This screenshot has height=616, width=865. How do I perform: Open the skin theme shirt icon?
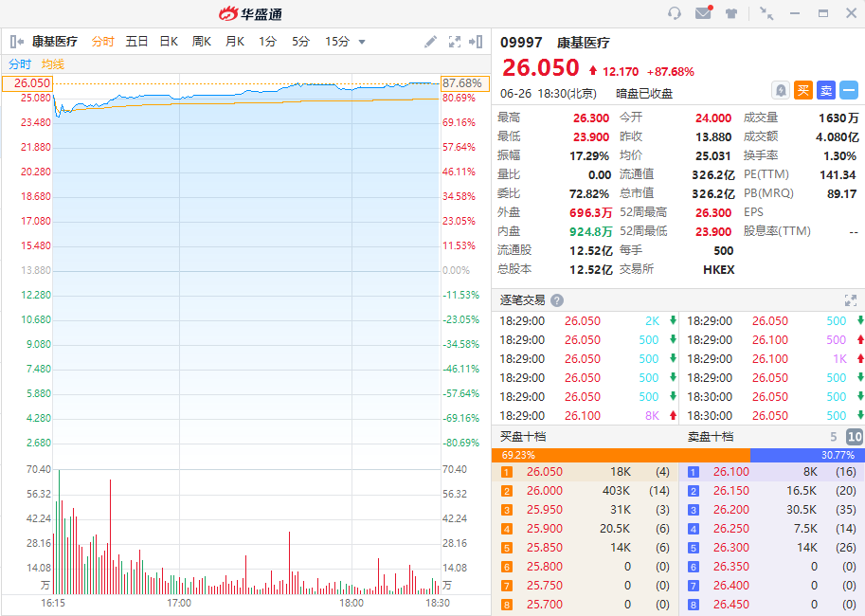pos(731,13)
